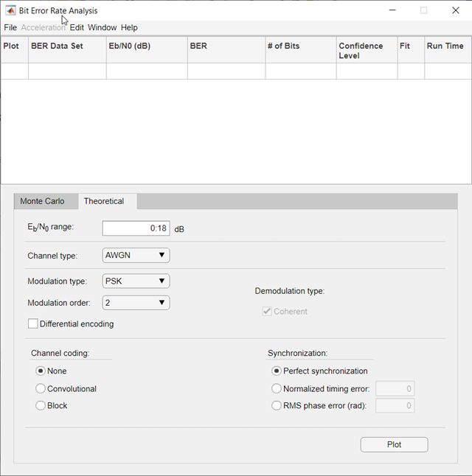Image resolution: width=472 pixels, height=476 pixels.
Task: Open the Modulation type dropdown
Action: tap(136, 281)
